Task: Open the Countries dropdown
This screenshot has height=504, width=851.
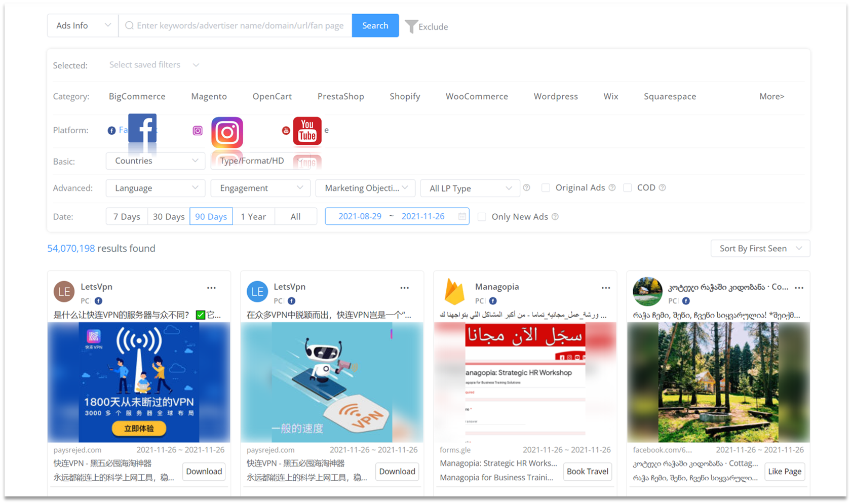Action: click(156, 161)
